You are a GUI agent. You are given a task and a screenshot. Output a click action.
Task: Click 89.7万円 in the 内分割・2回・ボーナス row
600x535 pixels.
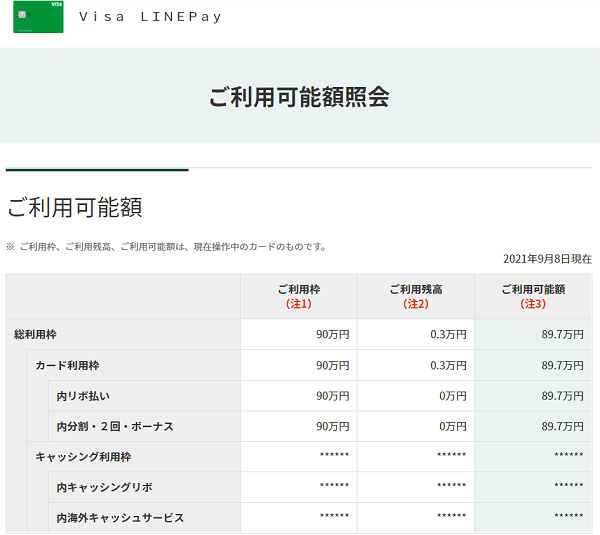click(x=562, y=426)
